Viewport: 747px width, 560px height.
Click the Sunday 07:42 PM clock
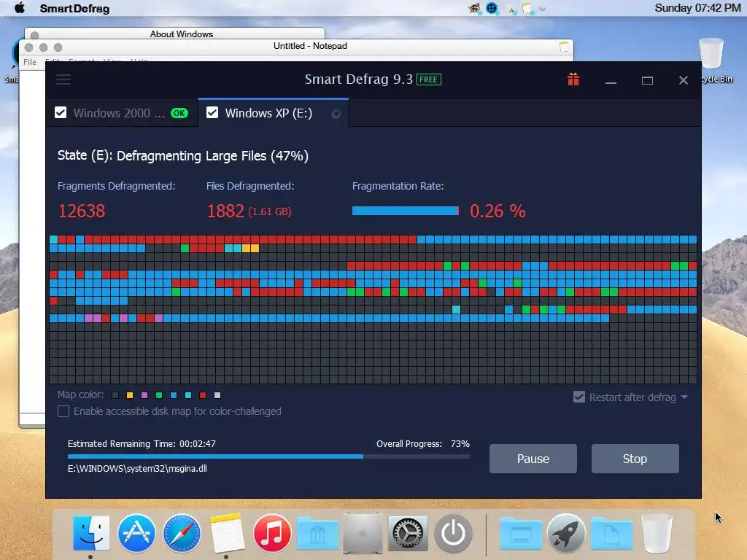697,8
